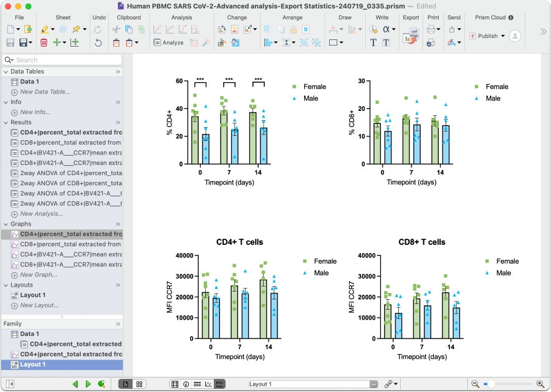This screenshot has height=392, width=551.
Task: Click the insert info constant icon
Action: coord(373,29)
